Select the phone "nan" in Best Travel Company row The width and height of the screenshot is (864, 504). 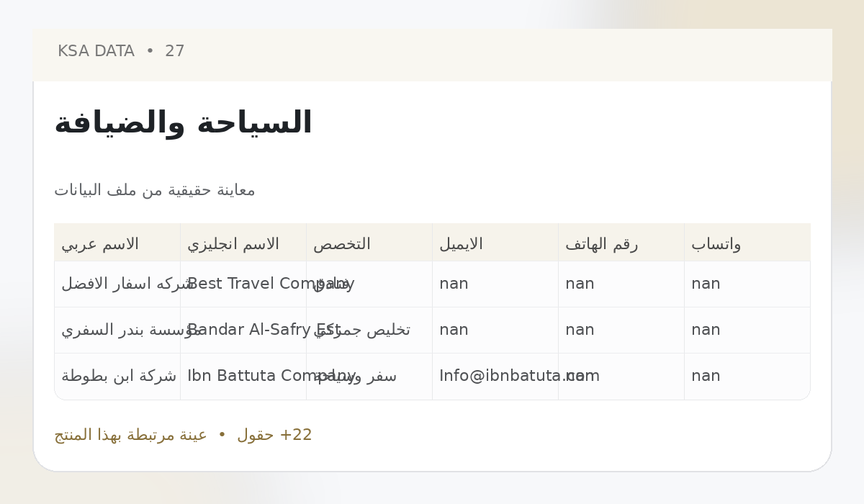pos(621,284)
